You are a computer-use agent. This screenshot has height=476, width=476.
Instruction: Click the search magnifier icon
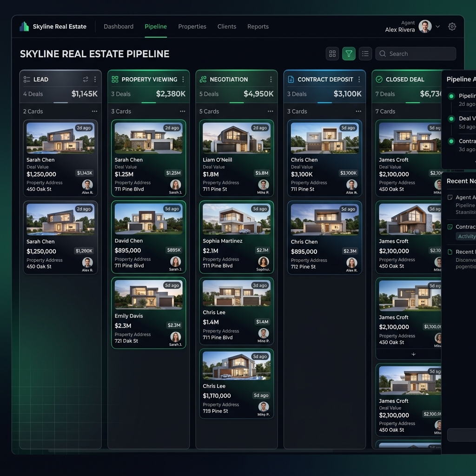click(383, 54)
